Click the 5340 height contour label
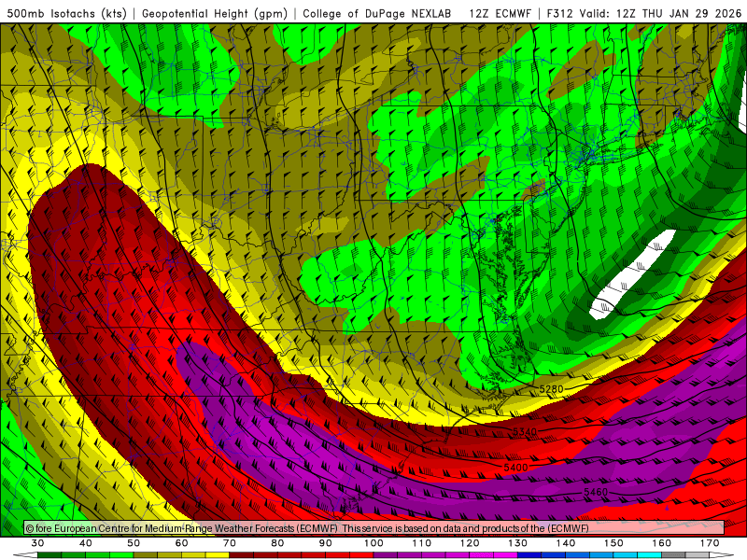The image size is (747, 560). click(525, 431)
